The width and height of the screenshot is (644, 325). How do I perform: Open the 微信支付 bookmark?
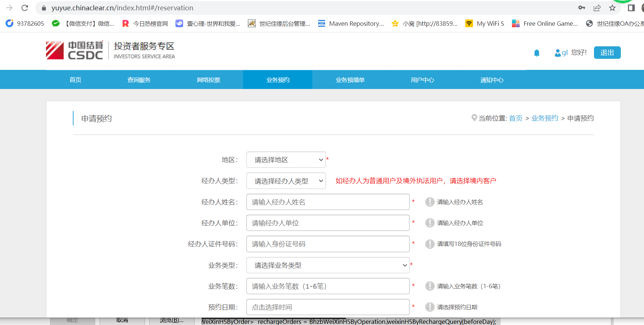pyautogui.click(x=83, y=24)
